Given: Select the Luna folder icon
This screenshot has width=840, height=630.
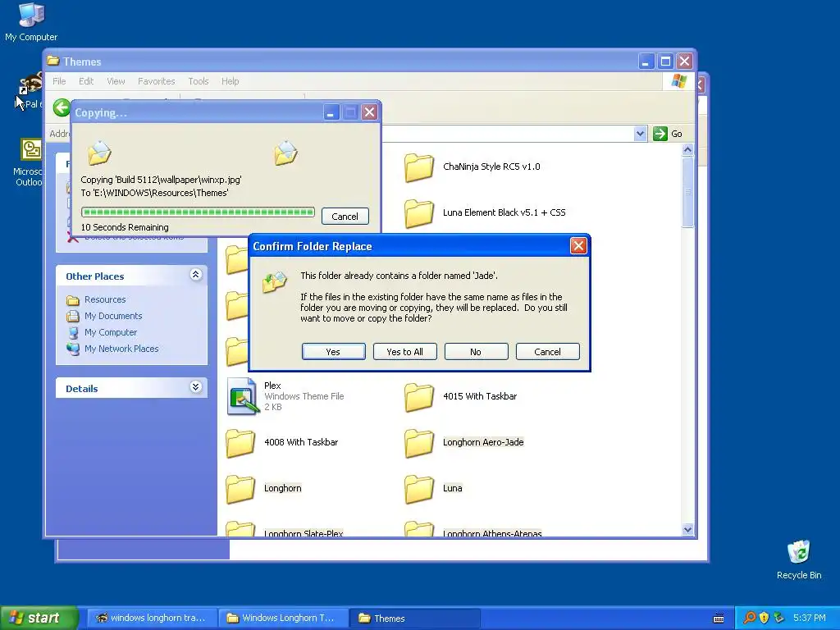Looking at the screenshot, I should [x=418, y=489].
